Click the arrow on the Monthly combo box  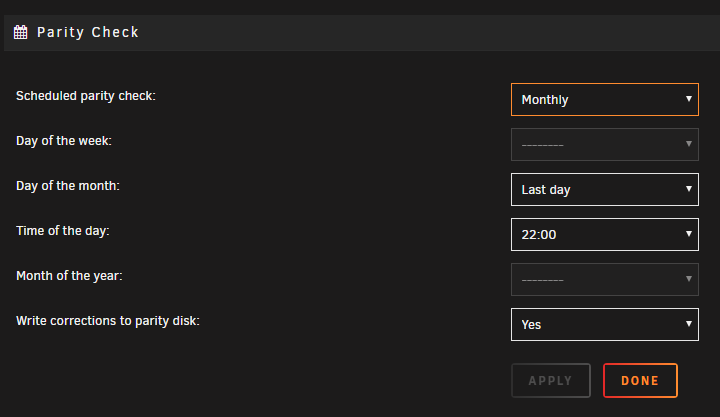tap(688, 99)
